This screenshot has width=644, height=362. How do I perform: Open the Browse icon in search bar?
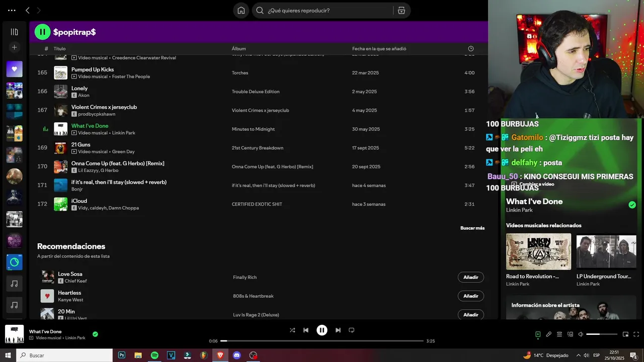[x=401, y=11]
